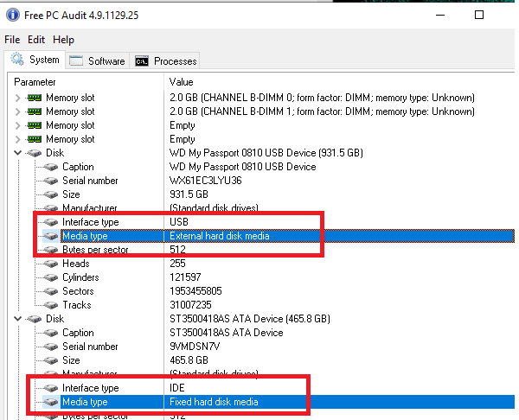
Task: Select Serial number row for WD disk
Action: click(261, 181)
